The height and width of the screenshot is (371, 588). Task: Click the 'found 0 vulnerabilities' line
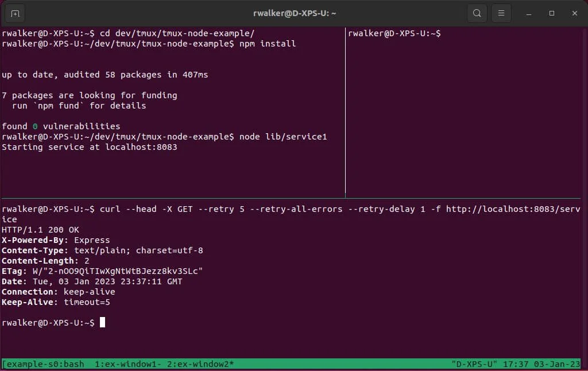point(61,126)
